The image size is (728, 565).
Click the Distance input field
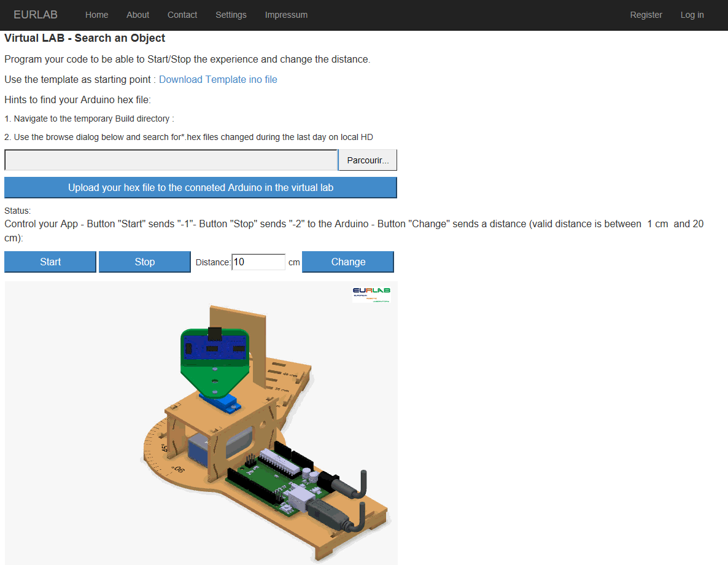coord(258,262)
